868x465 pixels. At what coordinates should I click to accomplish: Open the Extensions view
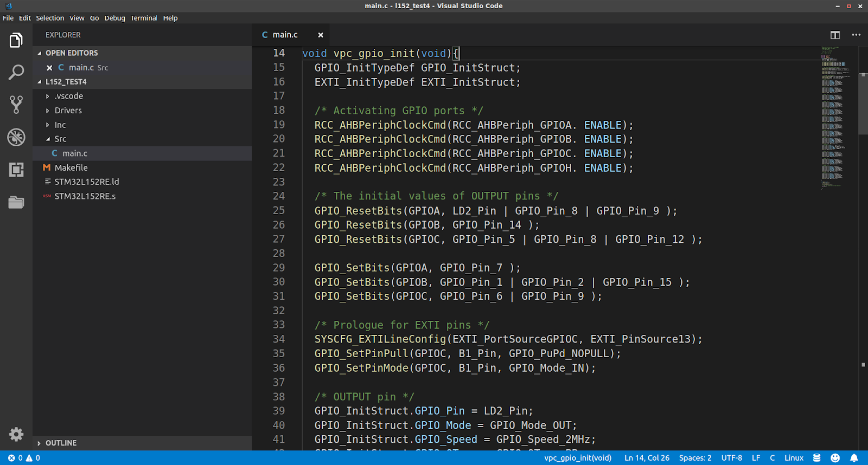click(x=16, y=170)
